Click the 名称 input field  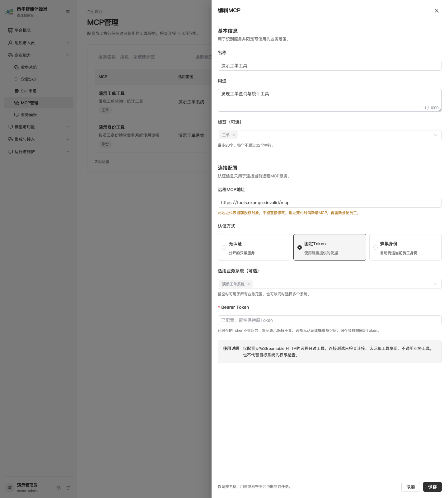330,66
